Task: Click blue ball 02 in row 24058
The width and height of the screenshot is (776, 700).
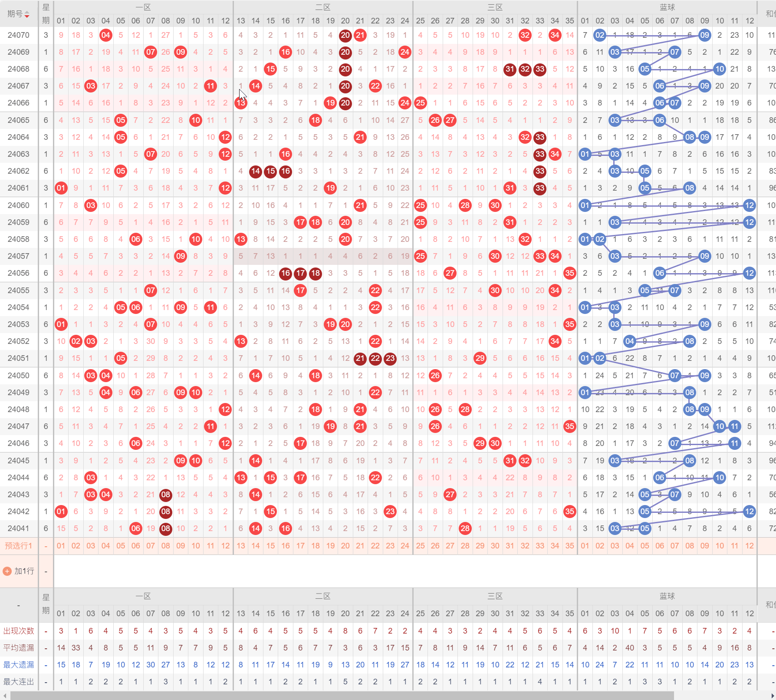Action: (600, 239)
